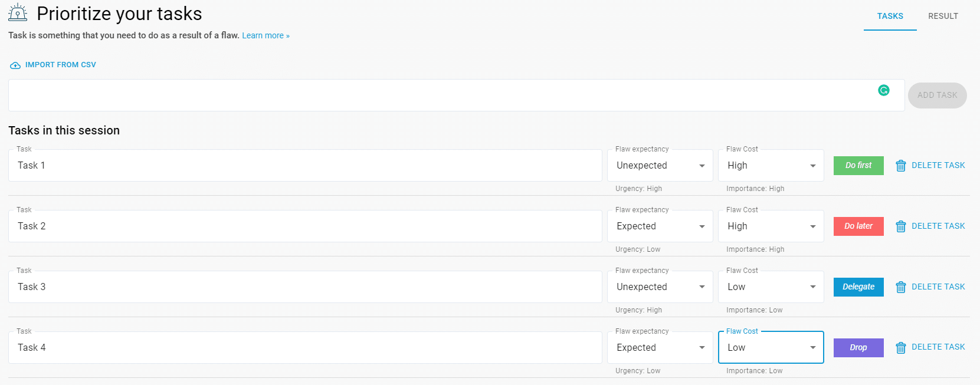Click the cloud upload icon for CSV import
This screenshot has width=980, height=385.
(x=15, y=65)
